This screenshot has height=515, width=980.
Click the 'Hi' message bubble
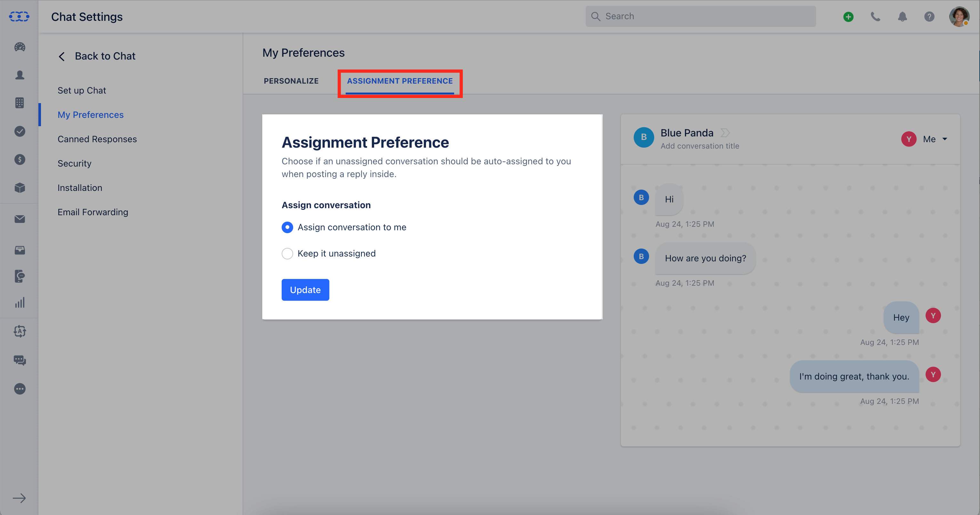(x=669, y=200)
